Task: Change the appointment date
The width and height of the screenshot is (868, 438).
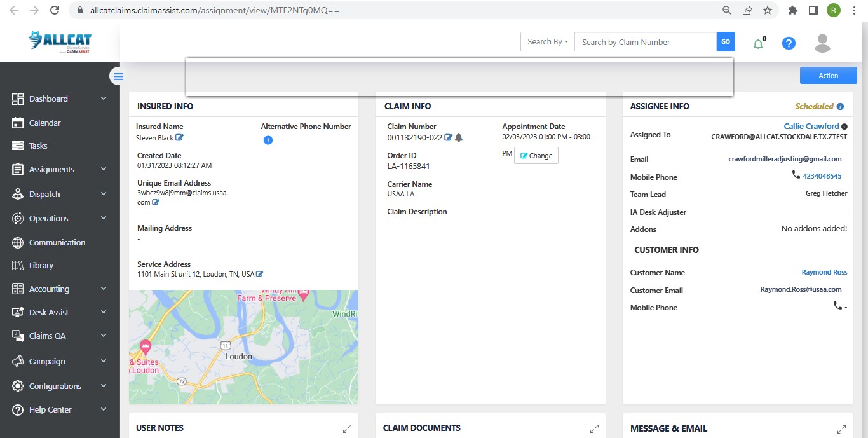Action: point(536,156)
